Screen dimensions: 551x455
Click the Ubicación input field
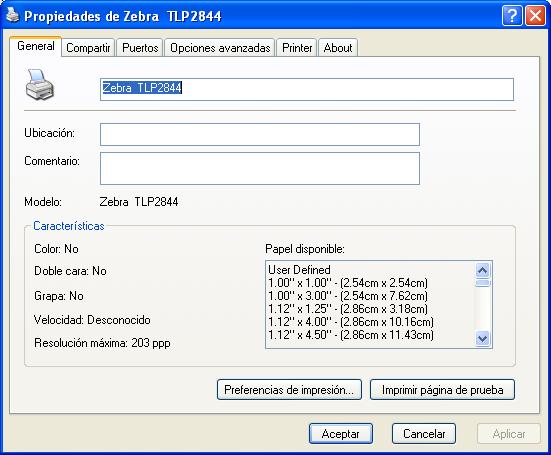[260, 134]
